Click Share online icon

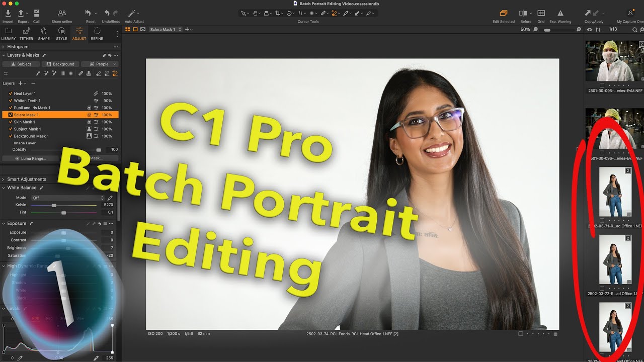click(62, 13)
